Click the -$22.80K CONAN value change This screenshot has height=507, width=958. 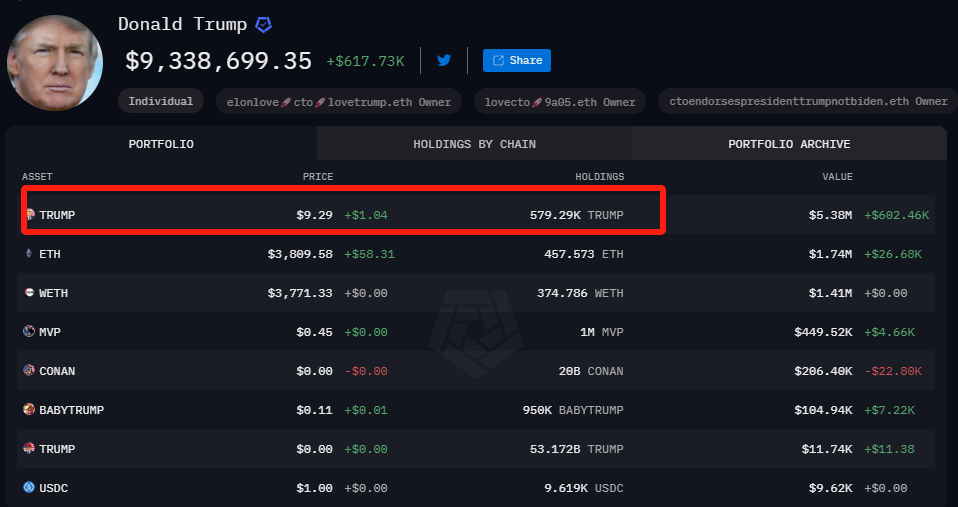[x=893, y=371]
